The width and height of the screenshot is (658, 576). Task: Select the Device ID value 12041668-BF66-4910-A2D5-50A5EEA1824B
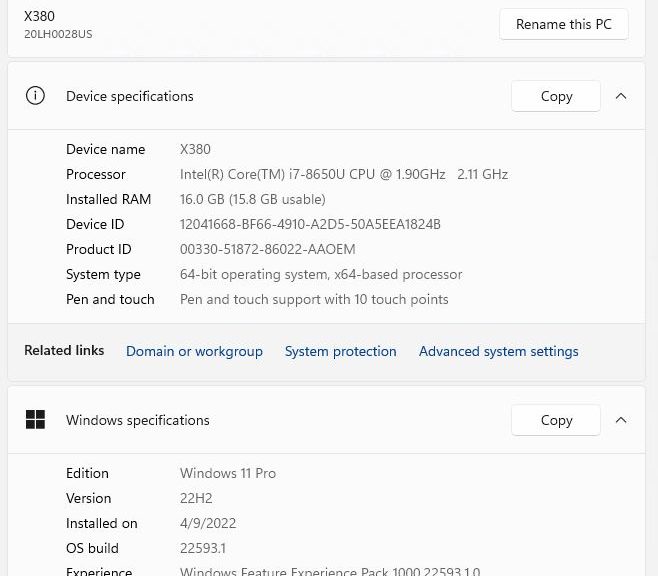click(310, 224)
